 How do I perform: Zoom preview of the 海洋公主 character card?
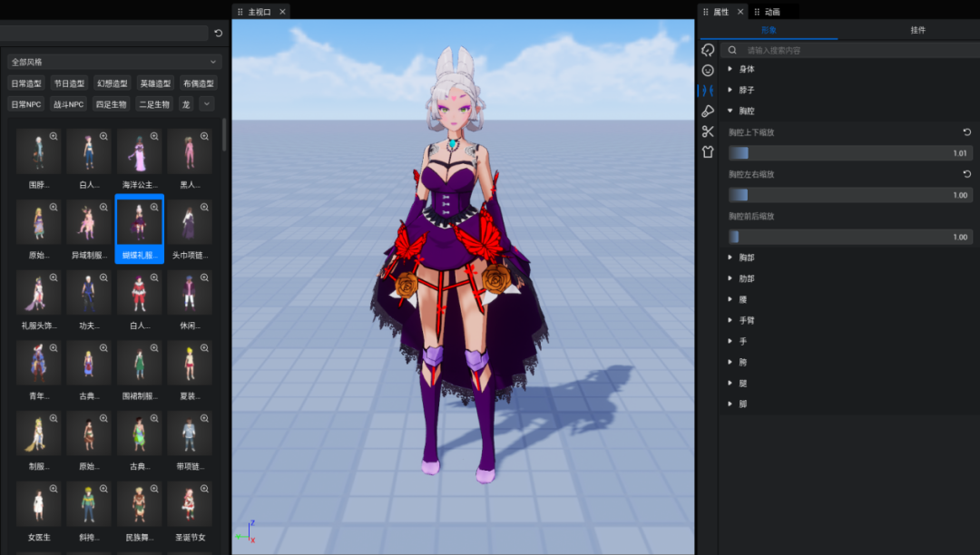[x=154, y=136]
